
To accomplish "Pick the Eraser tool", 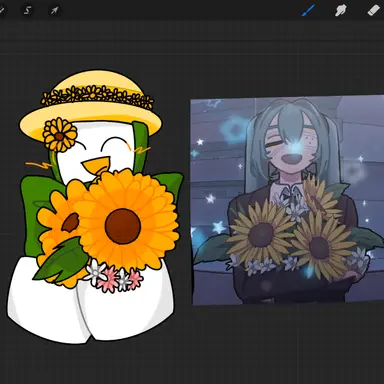I will (374, 10).
